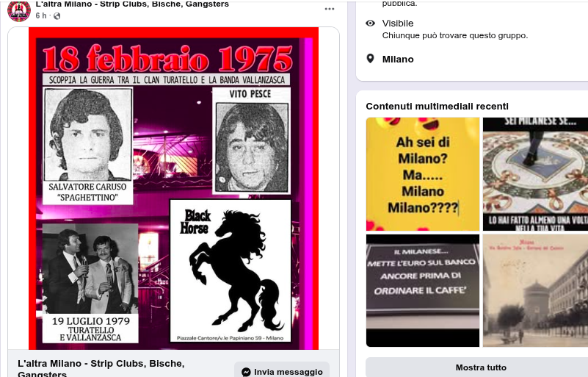
Task: Click the location pin icon beside Milano
Action: (x=370, y=59)
